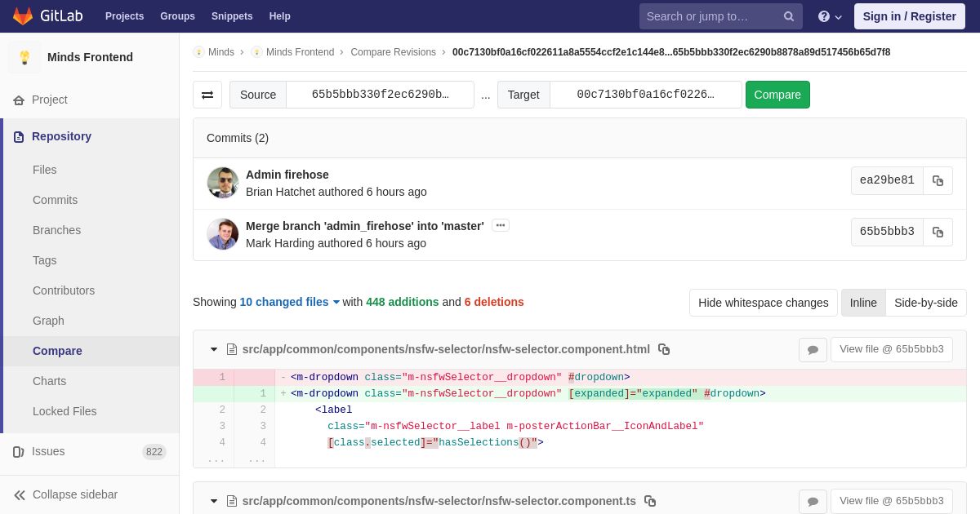Click commit hash ea29be81 label
The width and height of the screenshot is (980, 514).
887,181
